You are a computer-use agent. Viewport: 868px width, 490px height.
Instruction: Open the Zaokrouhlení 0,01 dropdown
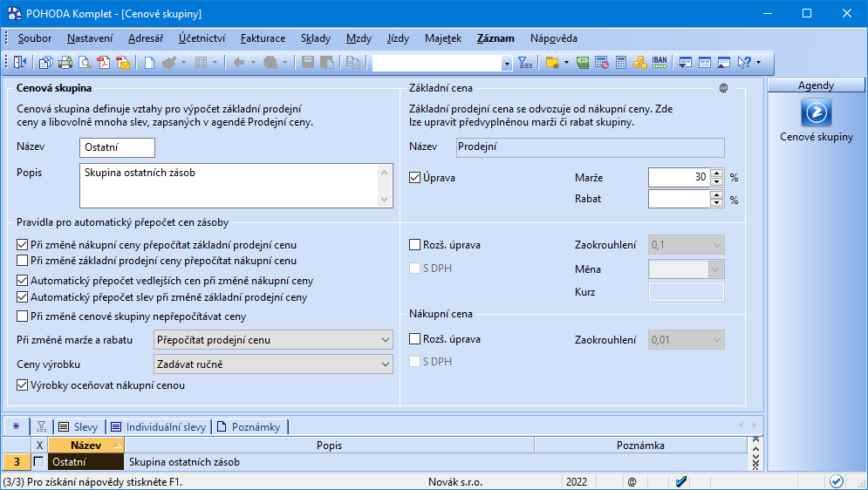pos(687,339)
